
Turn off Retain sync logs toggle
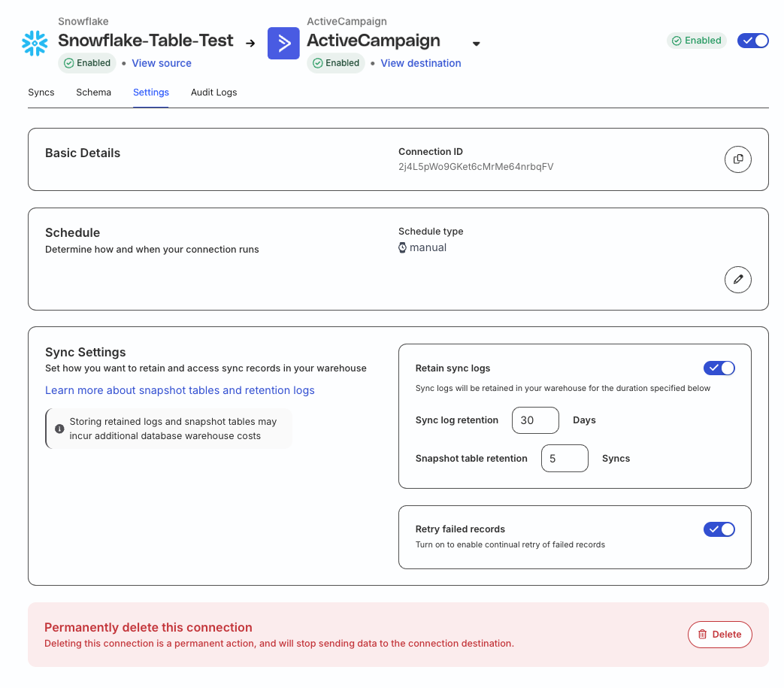click(719, 368)
